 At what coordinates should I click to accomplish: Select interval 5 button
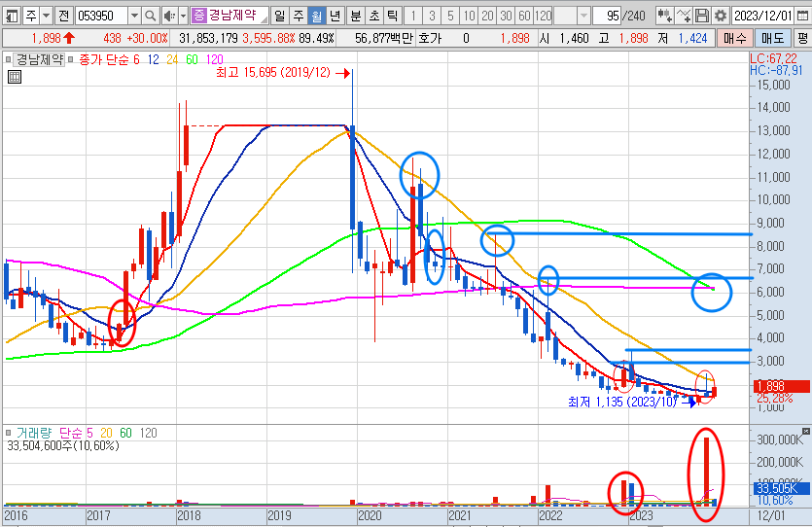(x=450, y=17)
